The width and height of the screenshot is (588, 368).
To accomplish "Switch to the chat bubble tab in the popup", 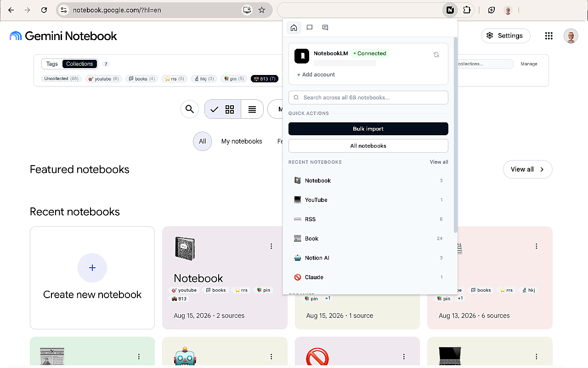I will click(x=310, y=28).
